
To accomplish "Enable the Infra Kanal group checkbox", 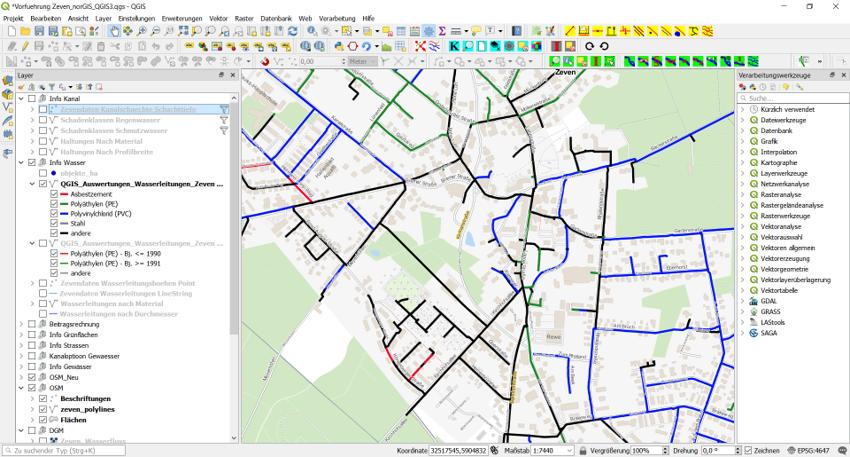I will (32, 98).
